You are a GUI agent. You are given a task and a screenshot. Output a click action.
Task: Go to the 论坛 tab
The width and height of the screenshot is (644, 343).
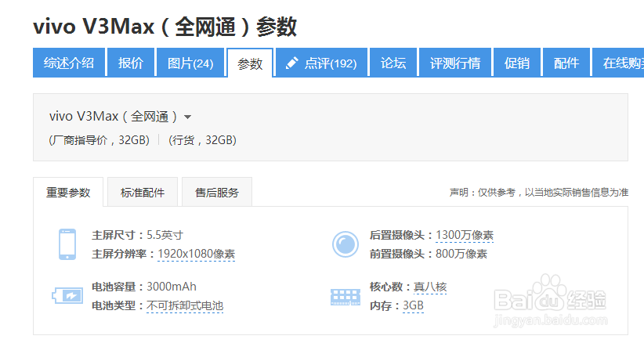(x=393, y=63)
